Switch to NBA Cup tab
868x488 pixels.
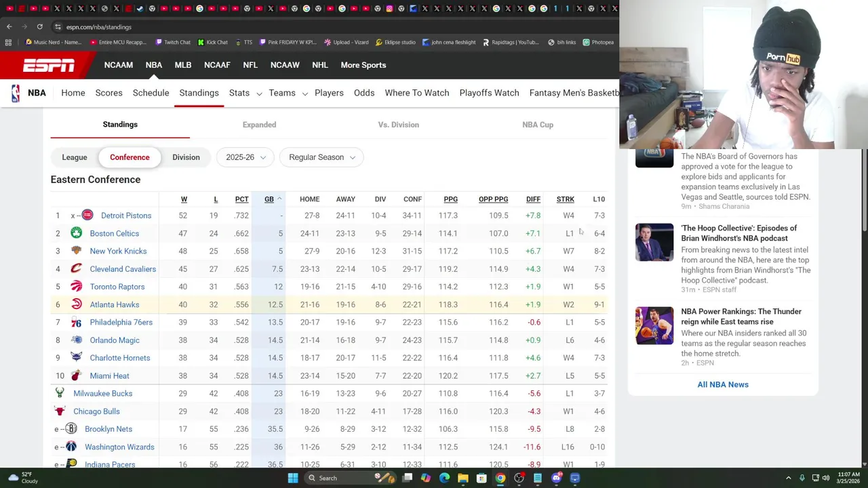538,125
